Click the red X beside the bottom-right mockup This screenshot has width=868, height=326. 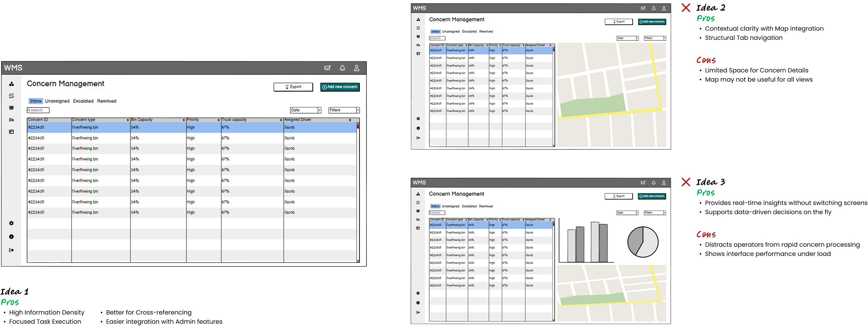[686, 182]
